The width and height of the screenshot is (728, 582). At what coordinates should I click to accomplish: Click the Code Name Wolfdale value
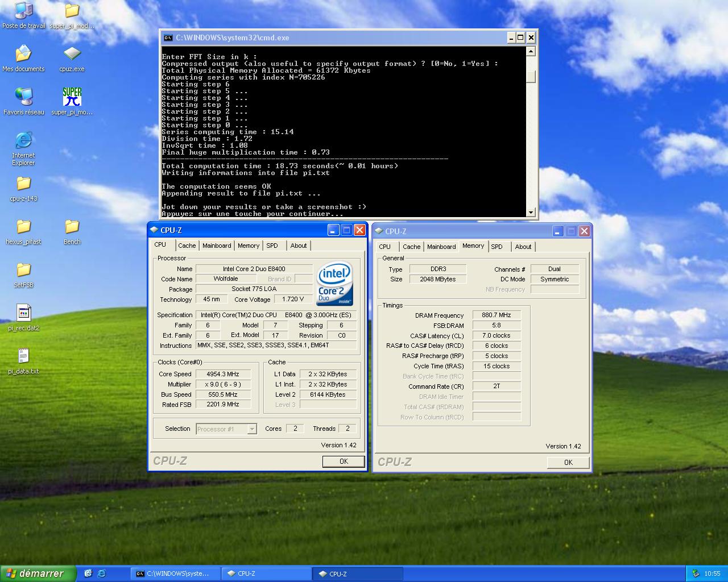click(x=226, y=278)
